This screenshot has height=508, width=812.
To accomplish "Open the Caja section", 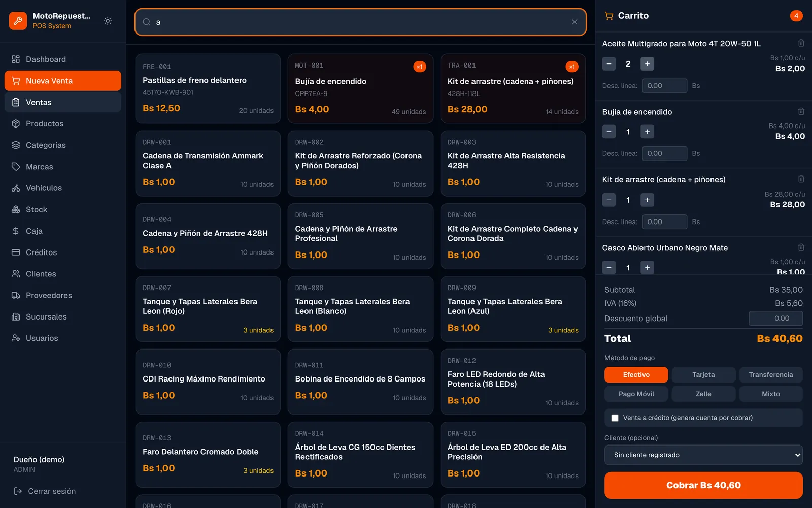I will click(63, 231).
